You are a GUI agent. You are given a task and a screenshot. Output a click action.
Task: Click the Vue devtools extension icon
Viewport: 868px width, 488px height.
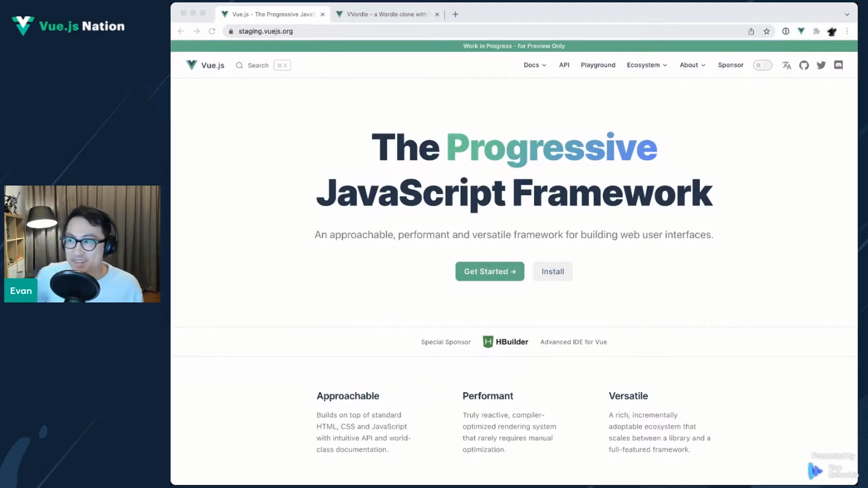point(801,31)
